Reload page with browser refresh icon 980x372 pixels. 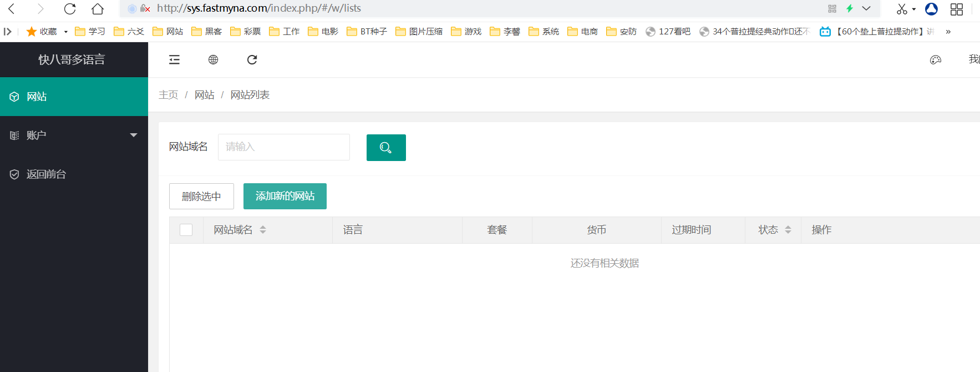coord(70,9)
